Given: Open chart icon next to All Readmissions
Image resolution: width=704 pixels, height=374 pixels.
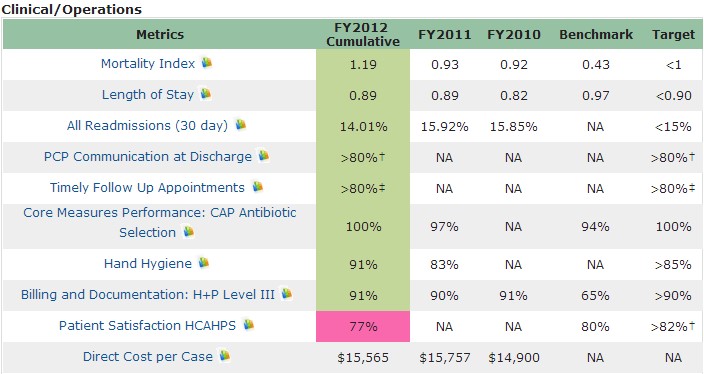Looking at the screenshot, I should point(241,124).
